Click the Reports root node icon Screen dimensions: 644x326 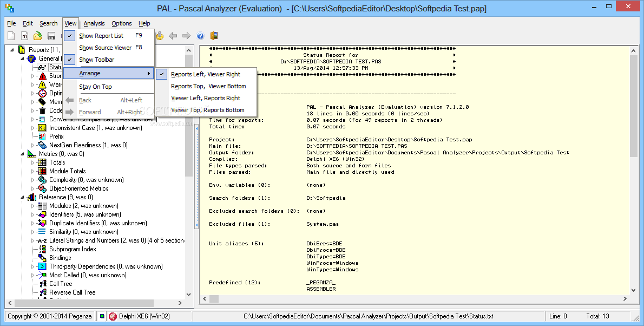(x=22, y=50)
